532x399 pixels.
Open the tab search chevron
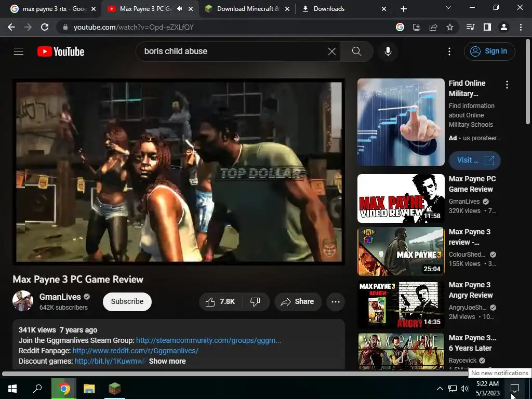448,7
